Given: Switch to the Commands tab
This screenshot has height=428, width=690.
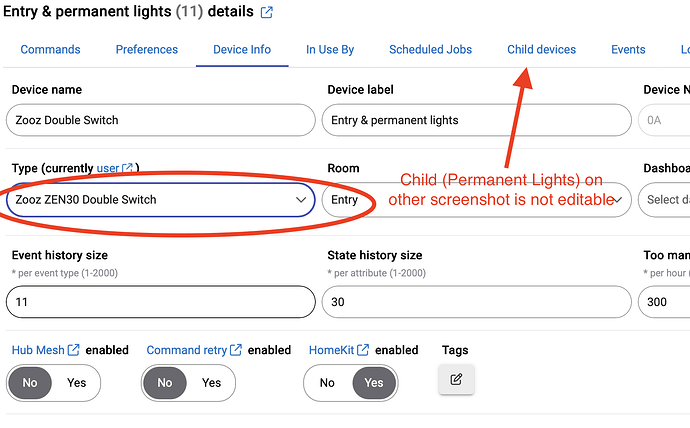Looking at the screenshot, I should 50,50.
